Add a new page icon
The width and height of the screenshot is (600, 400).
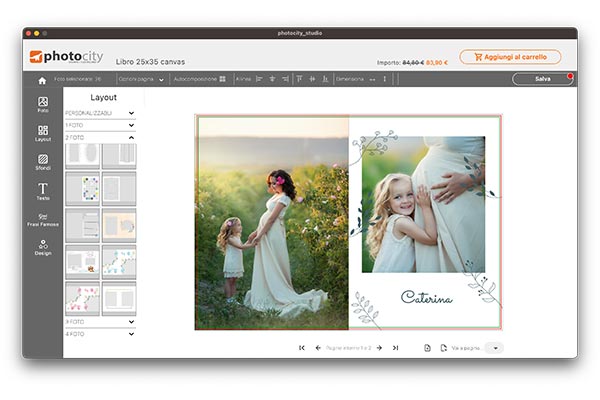click(427, 348)
